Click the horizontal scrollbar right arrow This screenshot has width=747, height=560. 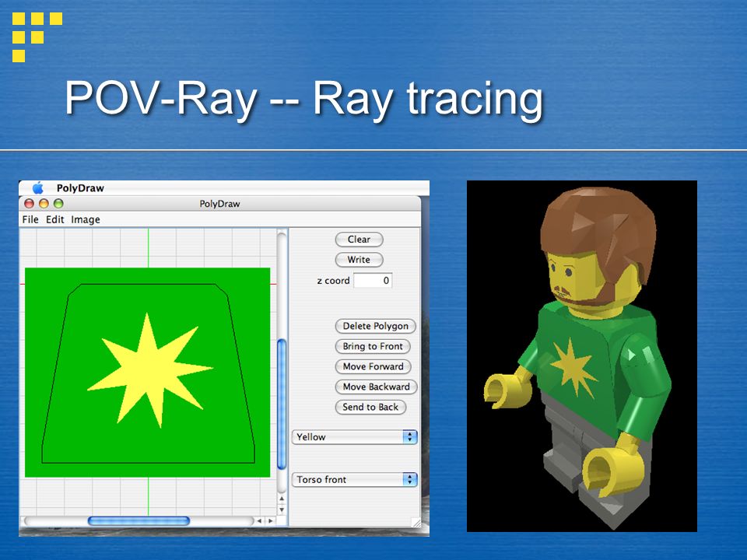point(270,521)
